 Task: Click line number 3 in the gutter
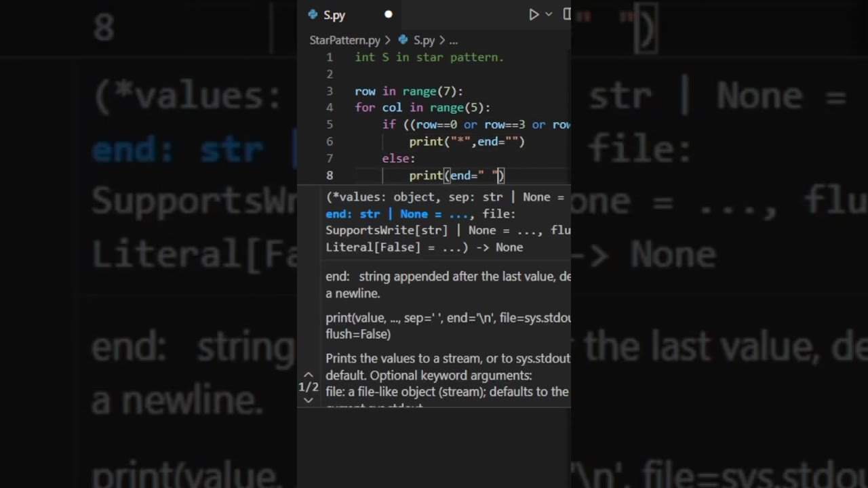point(330,91)
